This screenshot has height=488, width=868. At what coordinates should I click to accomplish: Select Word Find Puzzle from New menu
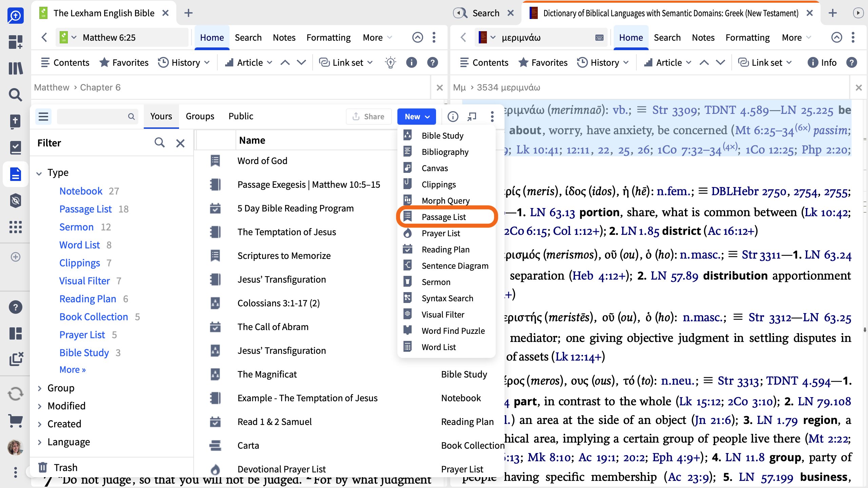(x=447, y=331)
